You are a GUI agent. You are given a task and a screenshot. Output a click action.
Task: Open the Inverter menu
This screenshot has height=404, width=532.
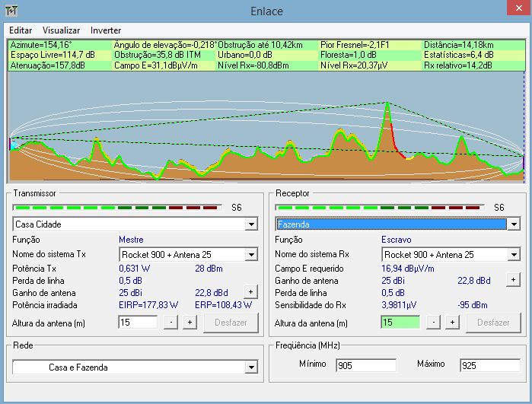pyautogui.click(x=106, y=30)
